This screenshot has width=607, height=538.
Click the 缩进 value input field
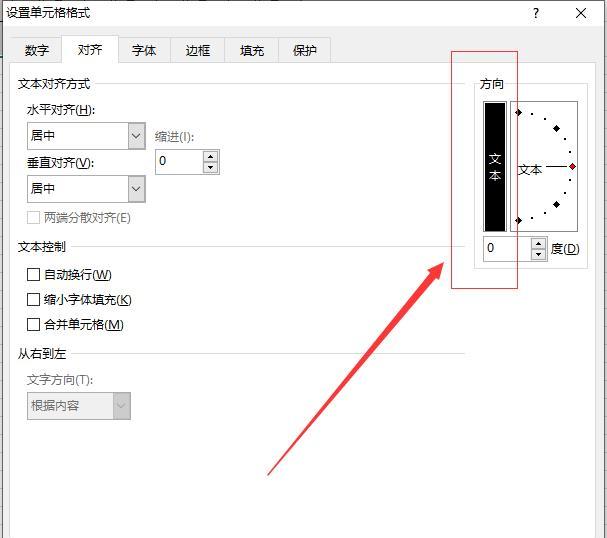point(179,162)
